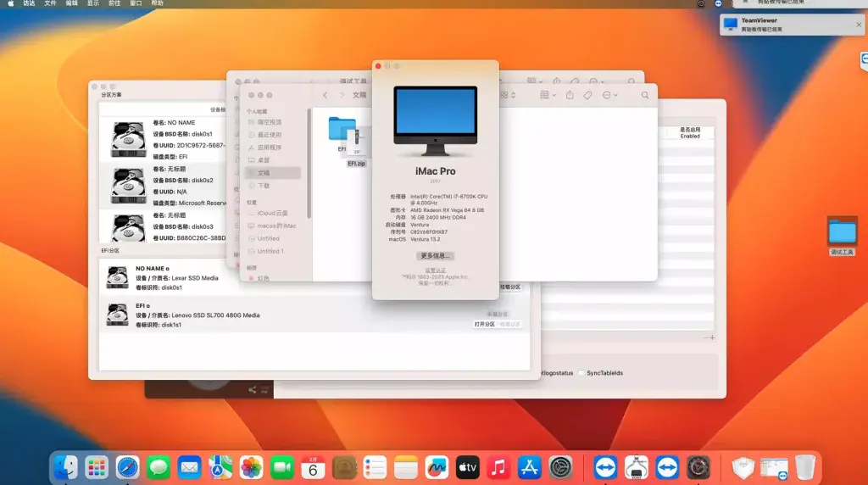Click 打开分区 for EFI disk1s1

(484, 325)
